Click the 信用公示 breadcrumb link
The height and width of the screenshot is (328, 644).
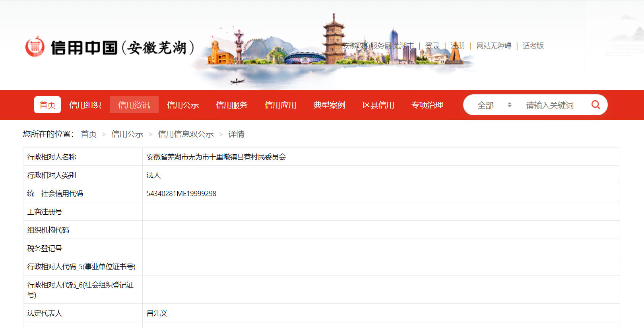click(127, 134)
